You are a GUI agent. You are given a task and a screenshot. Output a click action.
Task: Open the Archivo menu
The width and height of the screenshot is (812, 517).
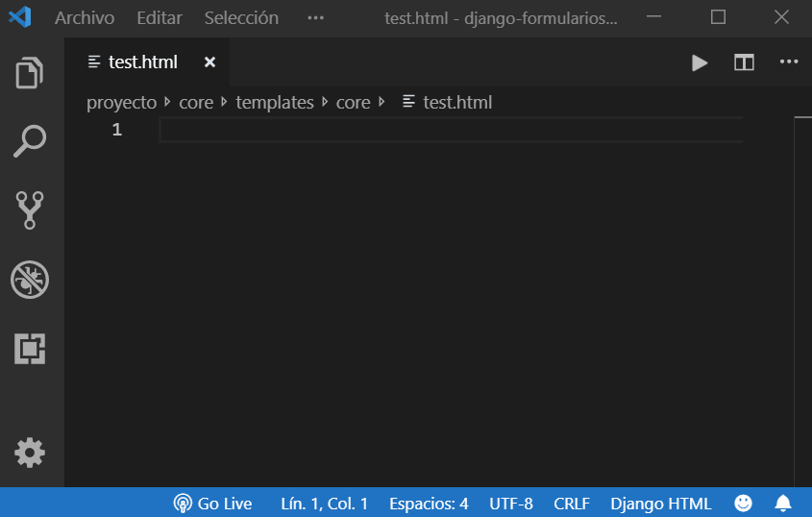click(85, 18)
